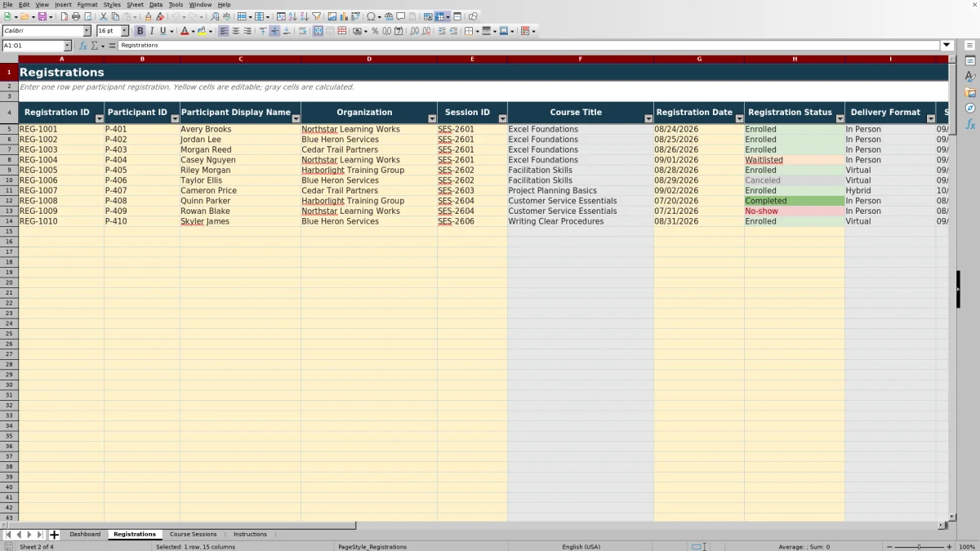
Task: Click the Merge and Center Cells icon
Action: click(x=318, y=31)
